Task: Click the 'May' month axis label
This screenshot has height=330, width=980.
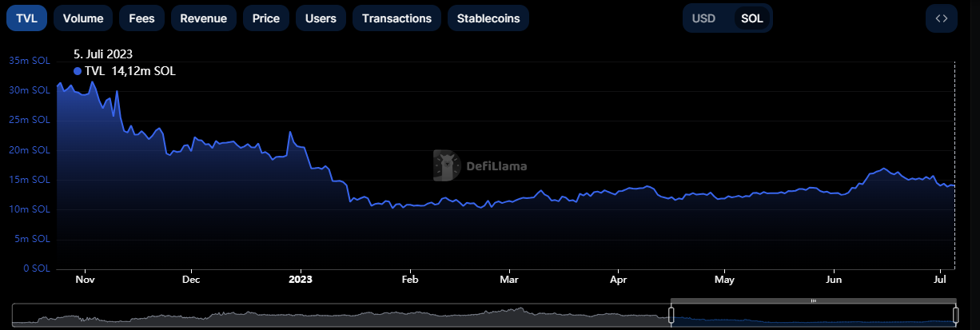Action: (x=724, y=280)
